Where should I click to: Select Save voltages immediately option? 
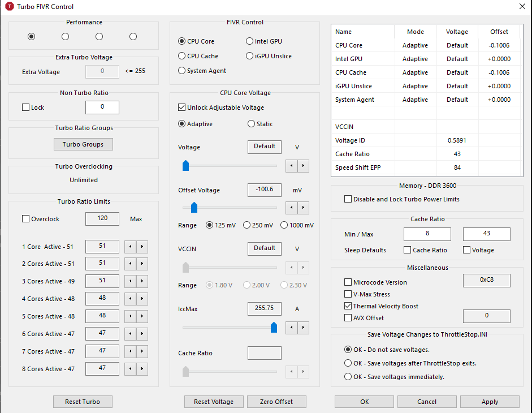pos(348,377)
